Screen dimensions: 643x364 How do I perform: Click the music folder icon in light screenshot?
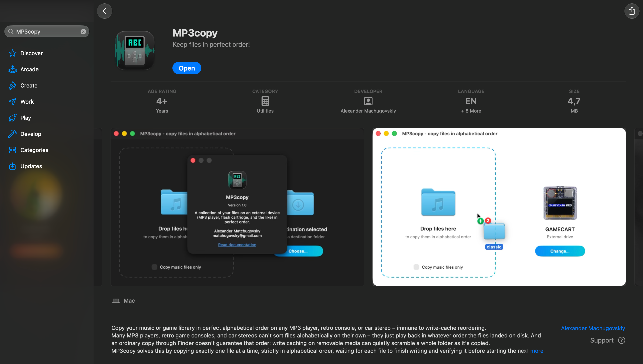pos(438,202)
